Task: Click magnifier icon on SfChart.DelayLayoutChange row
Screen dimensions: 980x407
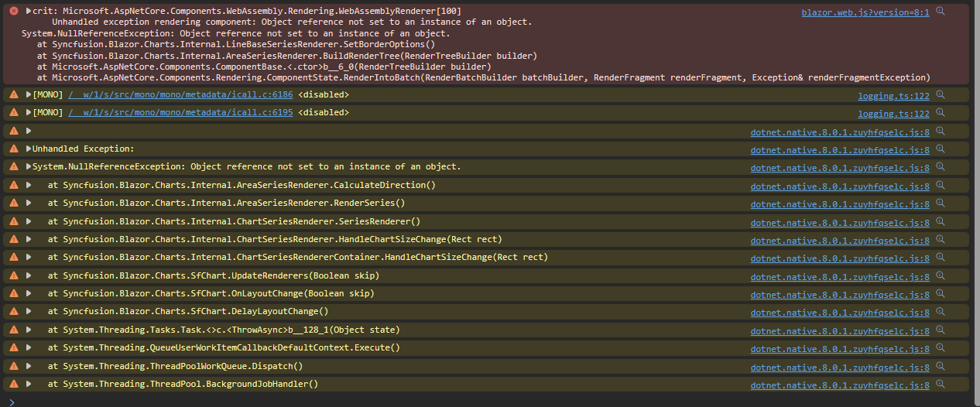Action: 941,312
